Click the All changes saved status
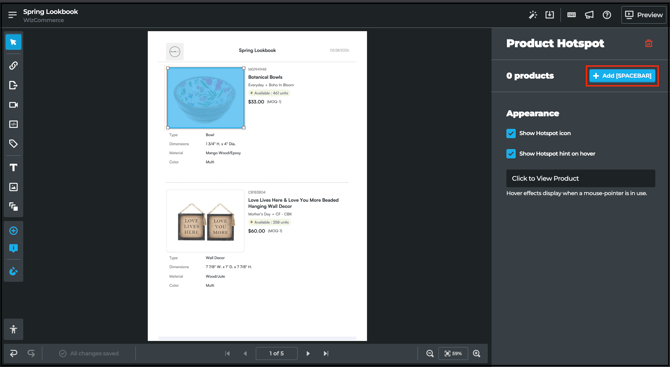The image size is (670, 367). (x=89, y=353)
